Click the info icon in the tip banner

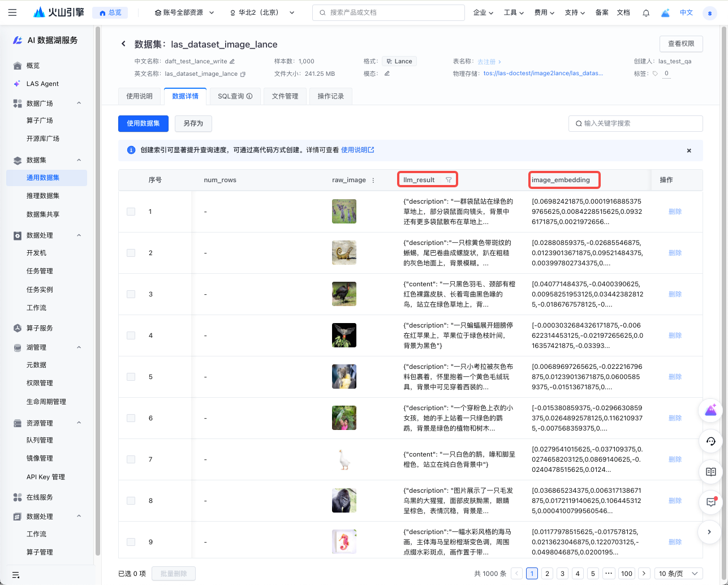click(x=131, y=150)
